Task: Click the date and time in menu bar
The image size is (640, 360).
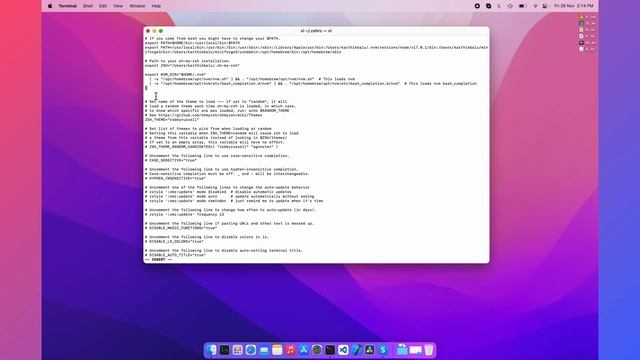Action: point(573,6)
